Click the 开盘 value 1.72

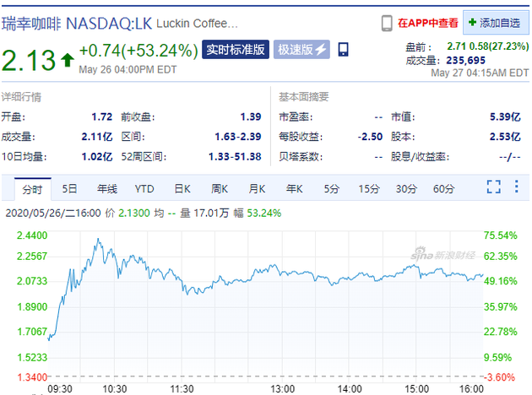(x=102, y=117)
